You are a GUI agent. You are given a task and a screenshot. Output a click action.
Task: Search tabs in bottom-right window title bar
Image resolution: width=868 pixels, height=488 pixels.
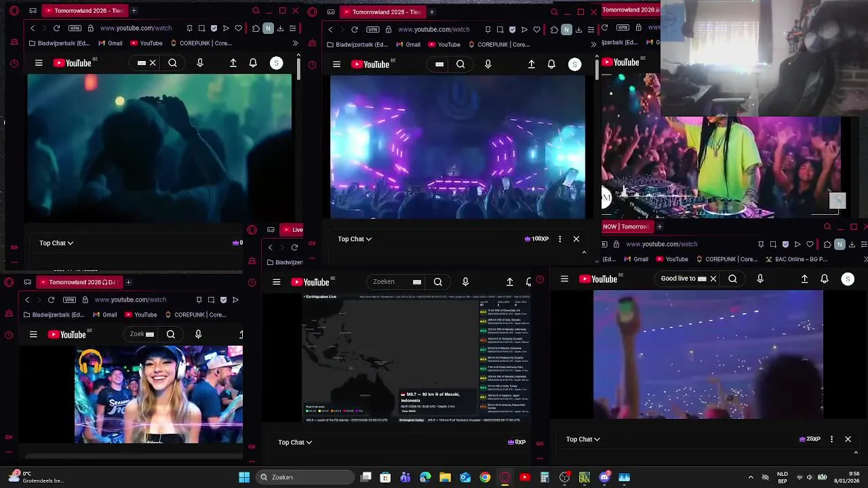827,226
